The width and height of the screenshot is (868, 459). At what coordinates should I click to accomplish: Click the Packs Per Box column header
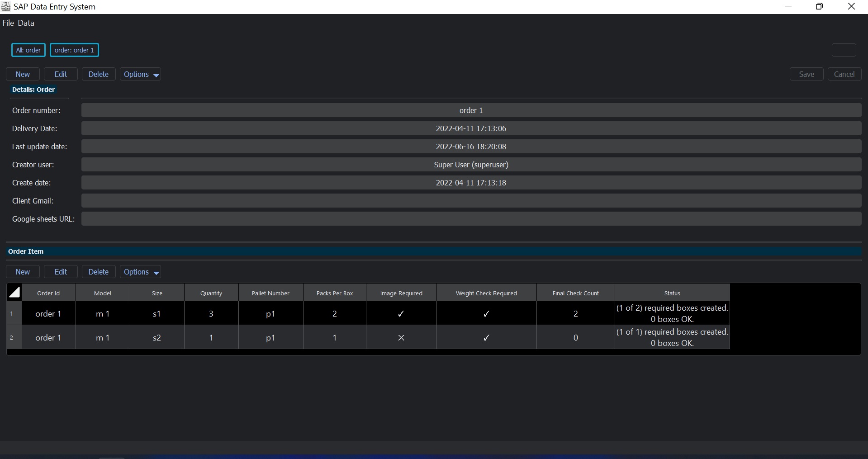tap(335, 293)
